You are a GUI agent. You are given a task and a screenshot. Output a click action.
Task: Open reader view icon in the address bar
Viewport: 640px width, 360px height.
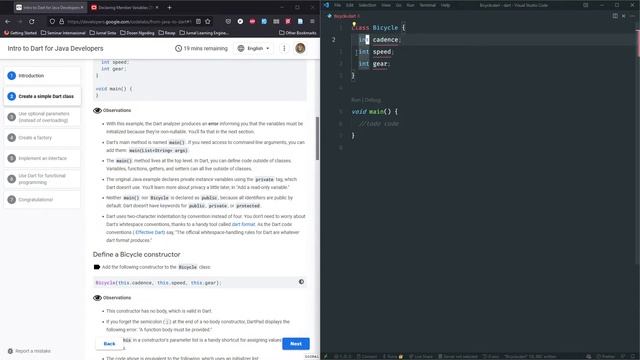[198, 21]
